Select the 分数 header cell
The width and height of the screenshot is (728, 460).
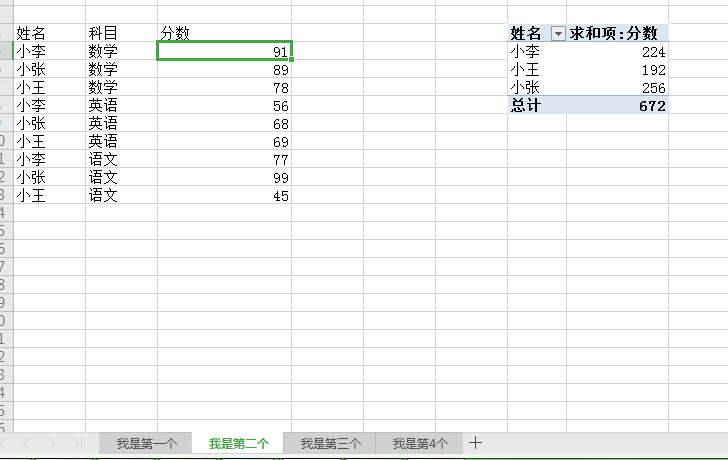tap(225, 33)
